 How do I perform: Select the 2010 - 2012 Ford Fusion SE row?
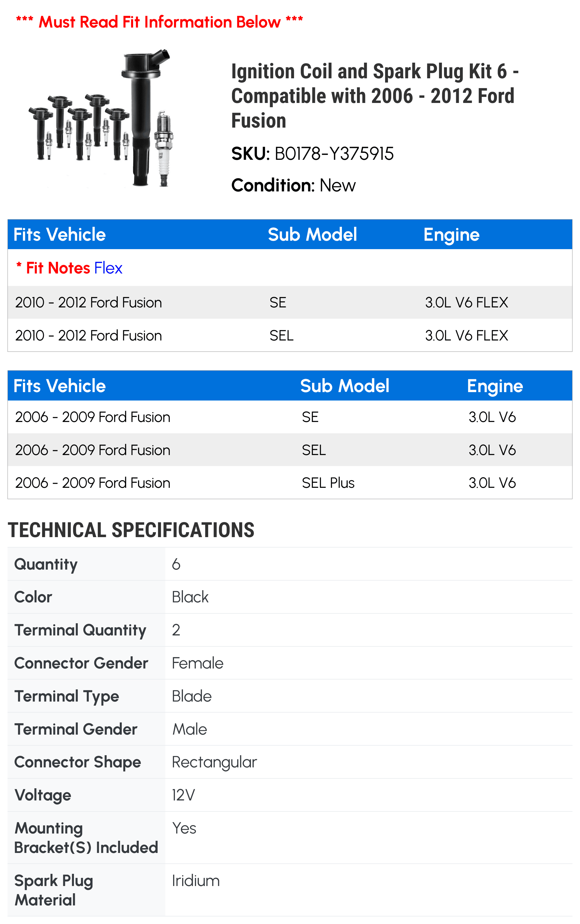290,302
